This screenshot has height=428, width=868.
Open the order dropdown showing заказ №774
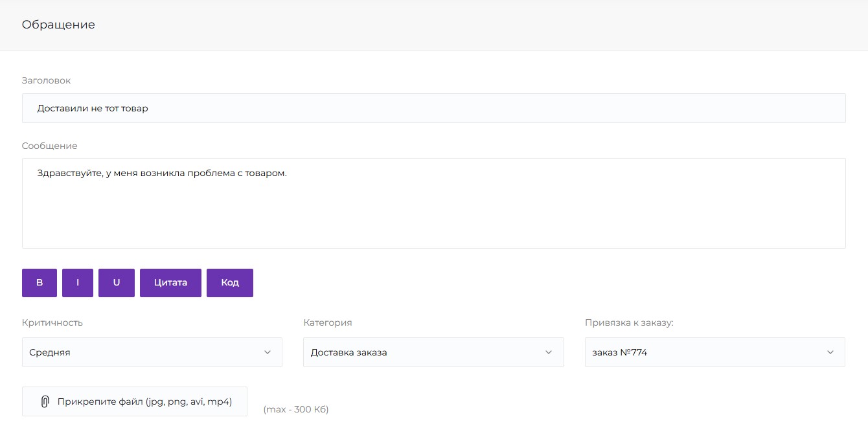click(x=706, y=352)
